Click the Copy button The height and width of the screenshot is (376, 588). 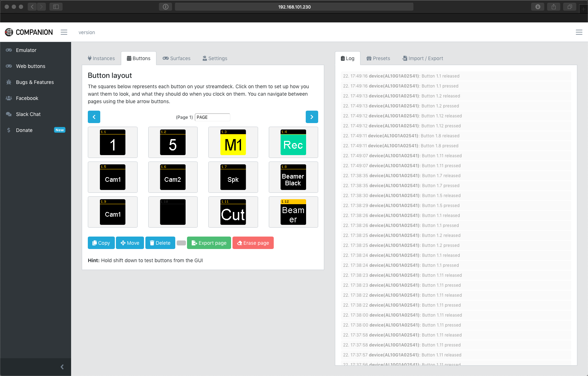pos(101,243)
